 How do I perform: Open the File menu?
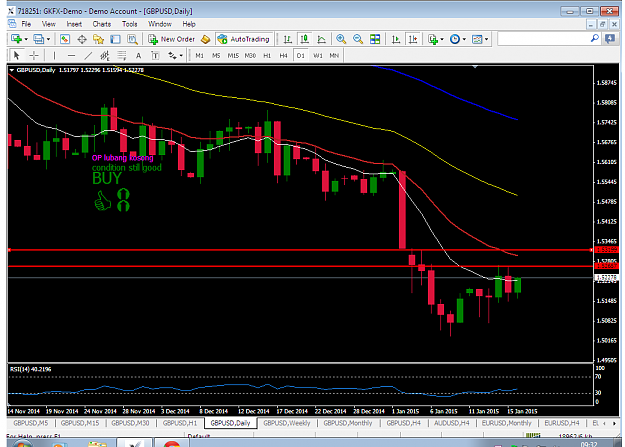[x=26, y=24]
